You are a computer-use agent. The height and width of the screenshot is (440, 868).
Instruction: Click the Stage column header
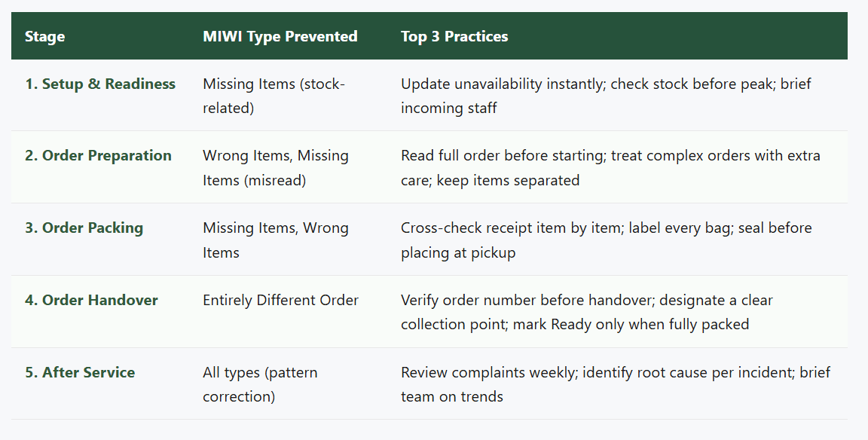point(45,36)
